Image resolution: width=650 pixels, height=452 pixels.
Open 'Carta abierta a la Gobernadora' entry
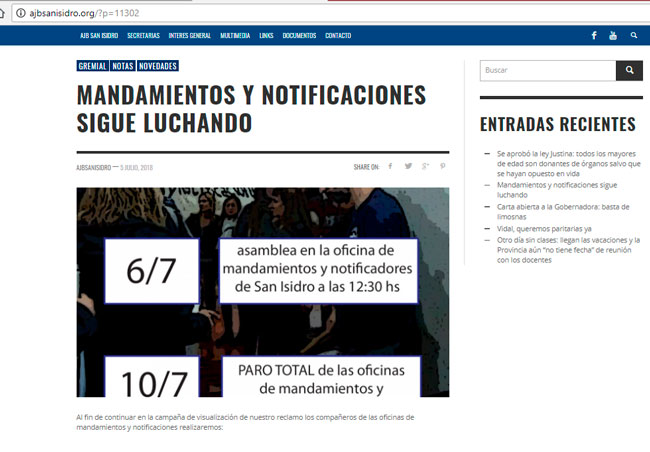563,211
